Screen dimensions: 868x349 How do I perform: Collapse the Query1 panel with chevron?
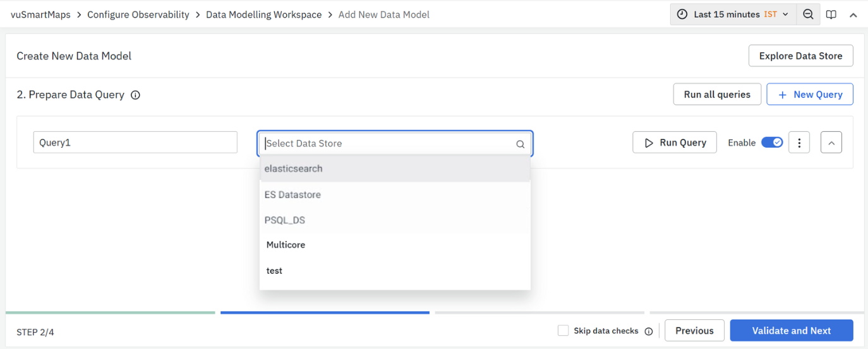coord(831,143)
